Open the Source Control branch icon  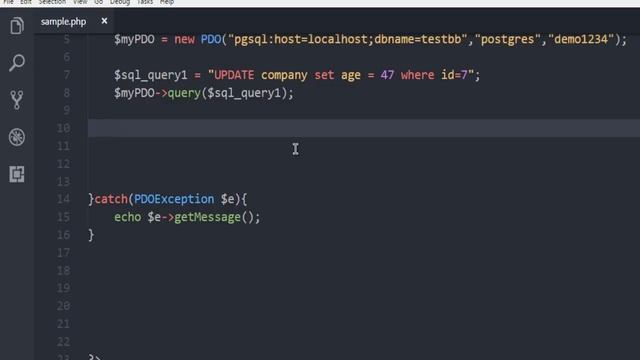17,100
